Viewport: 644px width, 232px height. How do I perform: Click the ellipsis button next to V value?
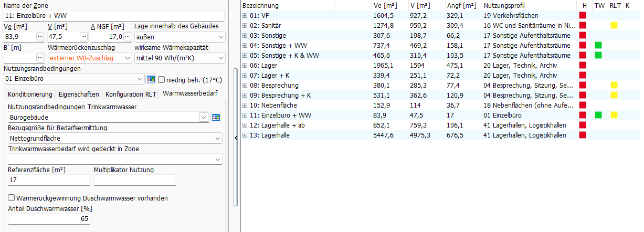coord(84,37)
